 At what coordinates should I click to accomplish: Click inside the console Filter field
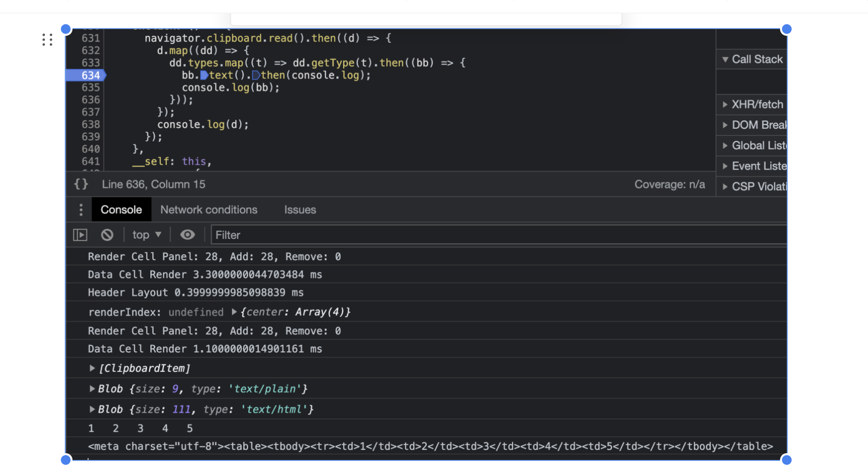[x=338, y=235]
